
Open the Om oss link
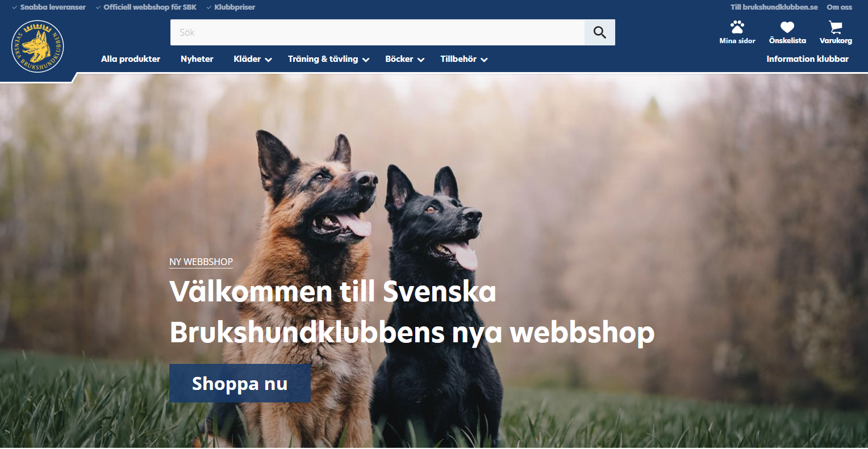840,7
